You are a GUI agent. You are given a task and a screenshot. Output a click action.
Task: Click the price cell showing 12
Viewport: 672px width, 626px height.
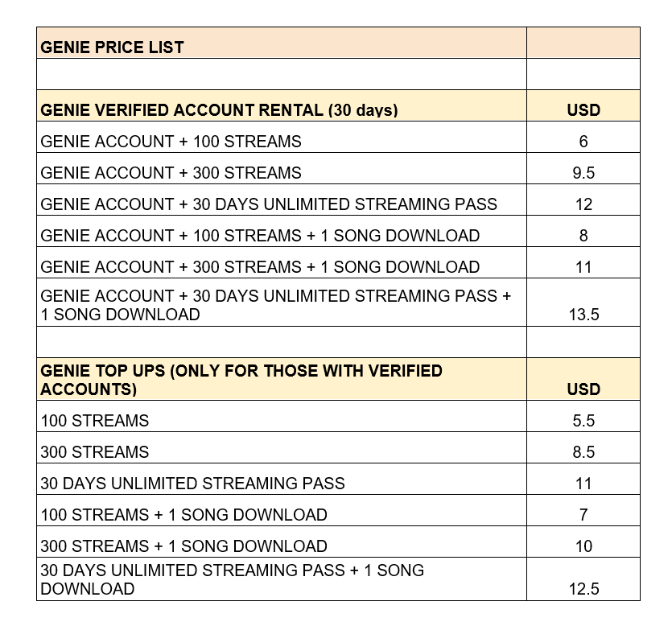tap(583, 204)
